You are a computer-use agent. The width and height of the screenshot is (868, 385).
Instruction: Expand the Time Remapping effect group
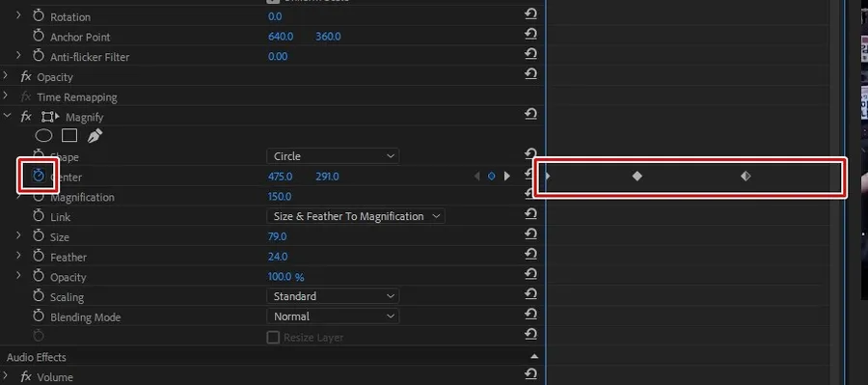click(x=6, y=96)
